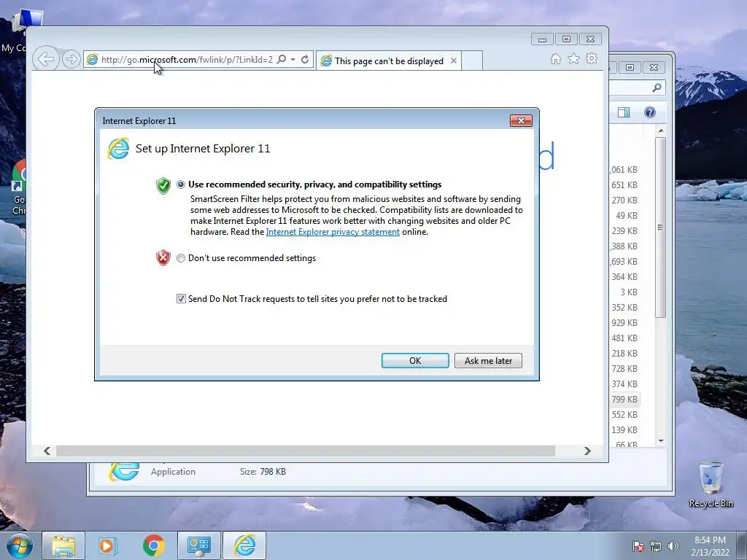Go back with IE back arrow
The height and width of the screenshot is (560, 747).
click(46, 59)
